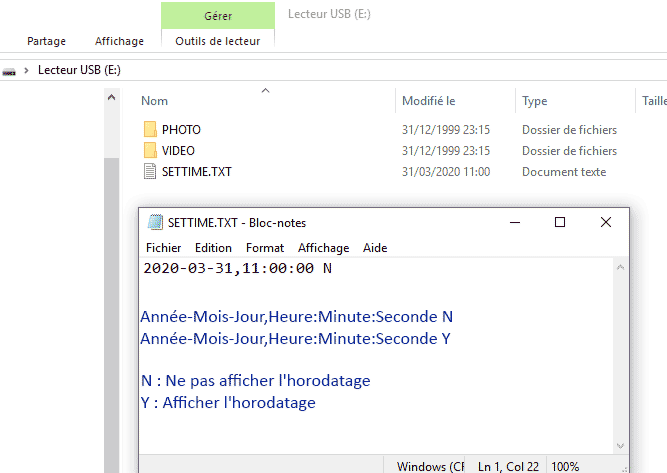Screen dimensions: 667x473
Task: Click the sort arrow above Nom column
Action: click(x=265, y=91)
